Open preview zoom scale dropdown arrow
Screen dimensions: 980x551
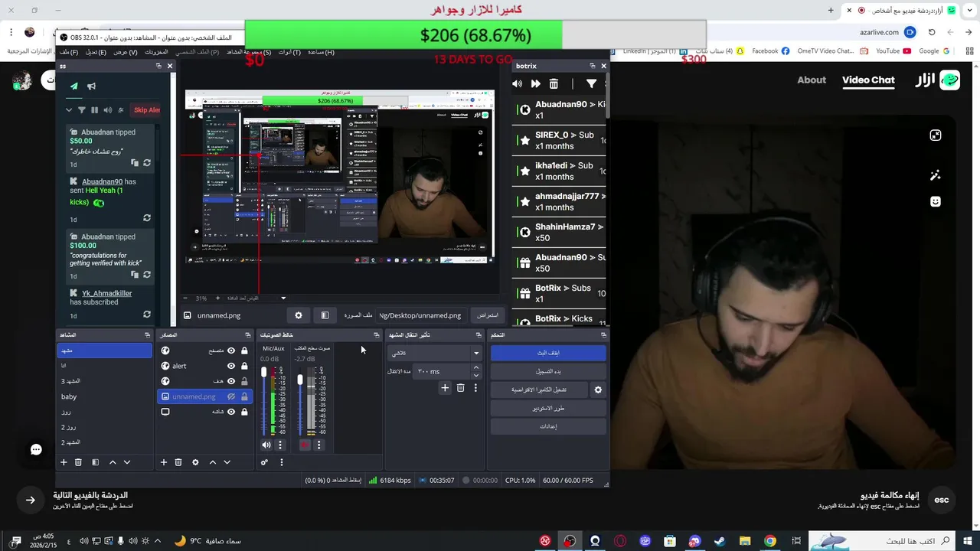(283, 298)
